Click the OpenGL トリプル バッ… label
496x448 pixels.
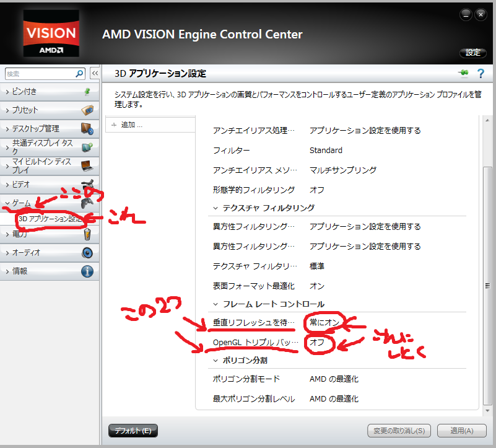pyautogui.click(x=256, y=343)
